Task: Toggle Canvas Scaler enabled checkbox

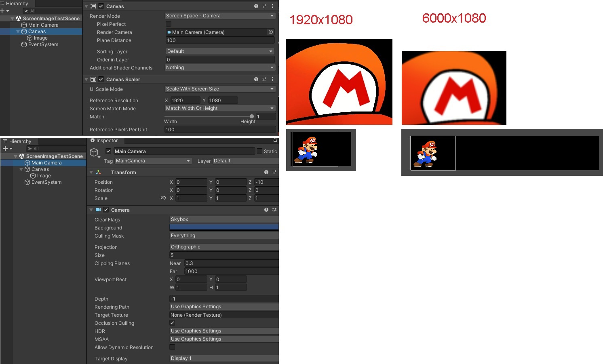Action: 101,79
